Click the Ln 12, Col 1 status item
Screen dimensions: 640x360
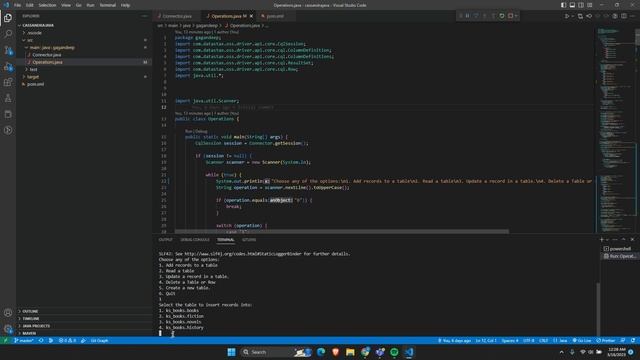point(486,340)
